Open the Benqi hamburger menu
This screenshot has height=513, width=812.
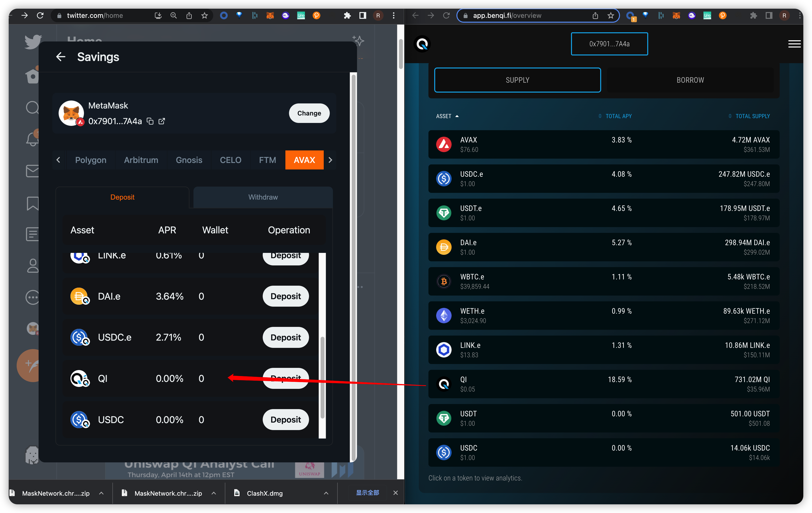[x=794, y=44]
